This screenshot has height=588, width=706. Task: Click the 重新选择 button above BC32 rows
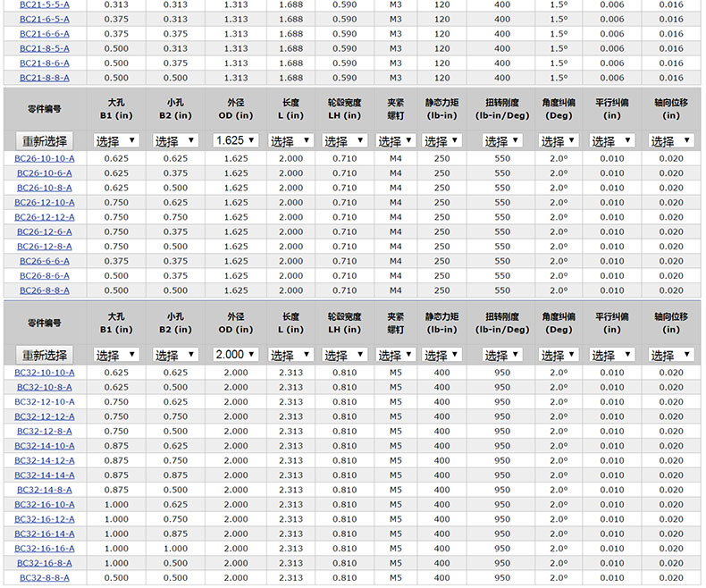point(45,355)
